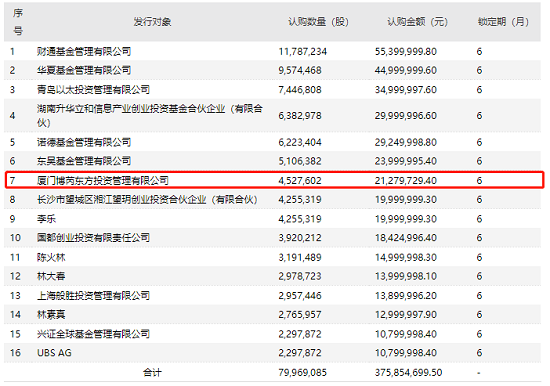Click quantity value 3,920,212
The height and width of the screenshot is (386, 550).
pyautogui.click(x=300, y=238)
